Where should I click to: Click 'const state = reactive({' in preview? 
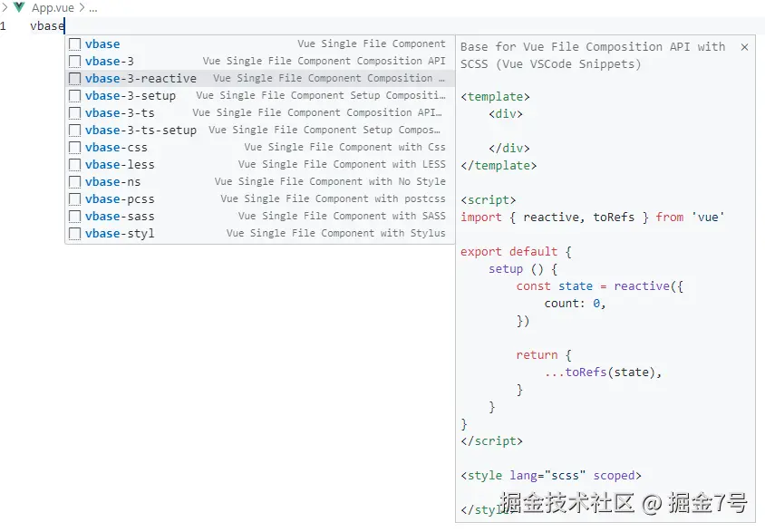click(600, 286)
